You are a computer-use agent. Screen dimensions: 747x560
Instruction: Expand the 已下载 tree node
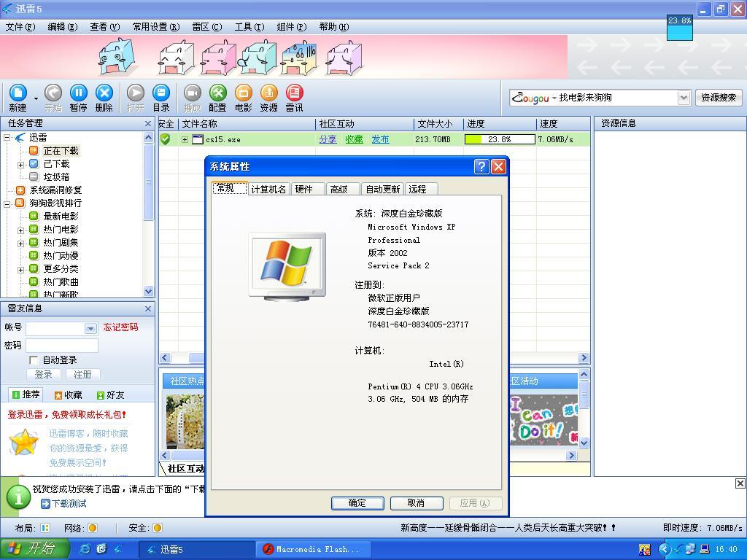21,165
